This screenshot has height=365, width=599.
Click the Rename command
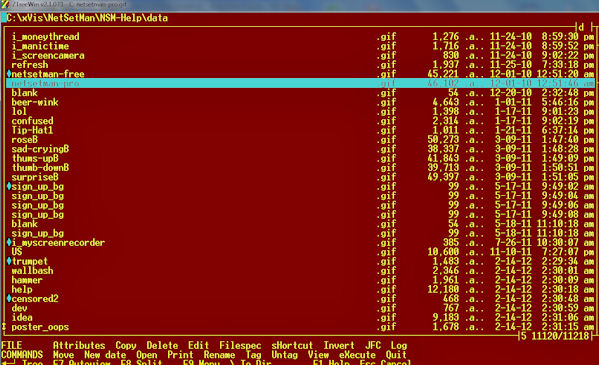[219, 355]
